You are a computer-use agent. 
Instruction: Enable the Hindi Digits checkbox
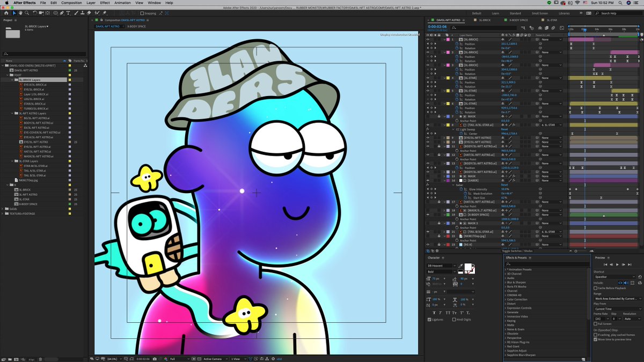(x=454, y=320)
